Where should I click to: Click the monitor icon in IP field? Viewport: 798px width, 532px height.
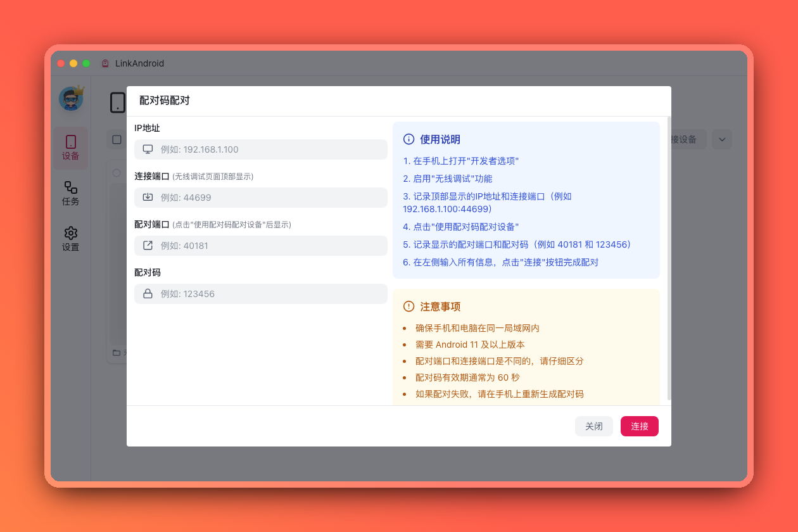(148, 149)
